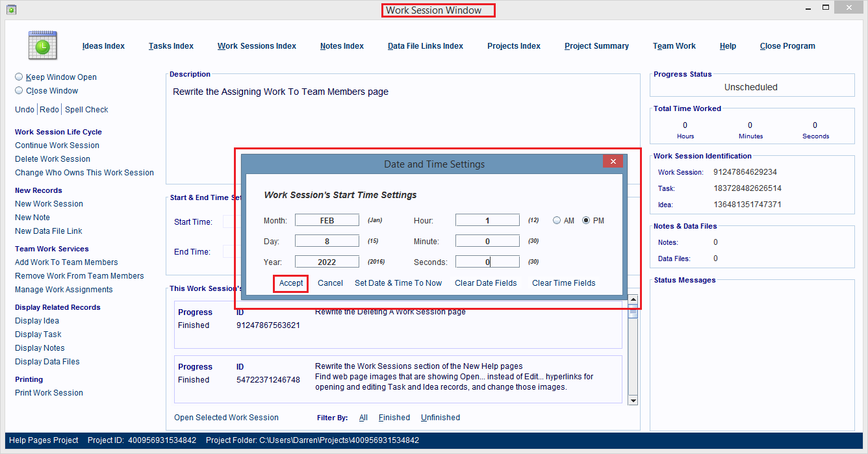Click New Work Session

coord(49,203)
